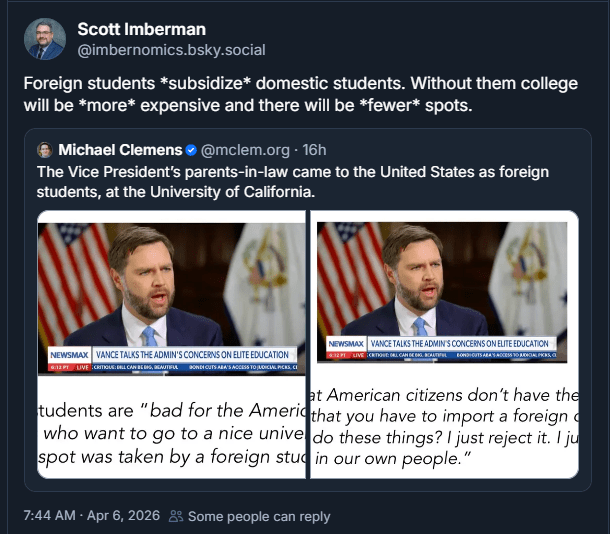Open Michael Clemens' profile name
Screen dimensions: 610x534
119,150
